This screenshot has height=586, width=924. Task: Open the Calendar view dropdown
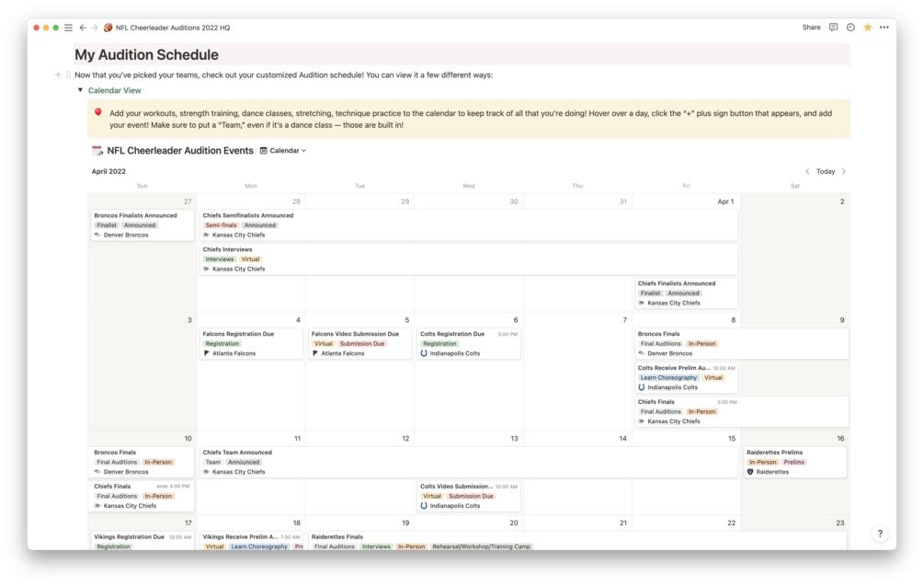(x=283, y=151)
